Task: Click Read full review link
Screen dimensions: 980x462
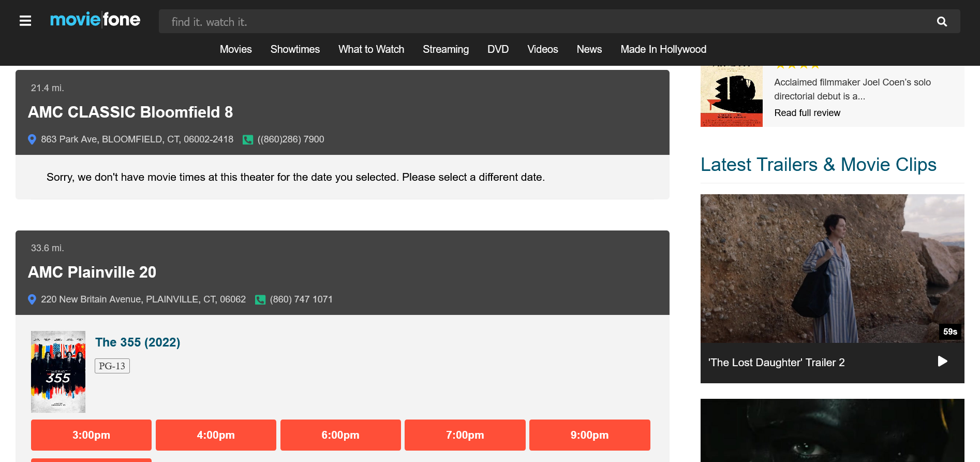Action: 807,113
